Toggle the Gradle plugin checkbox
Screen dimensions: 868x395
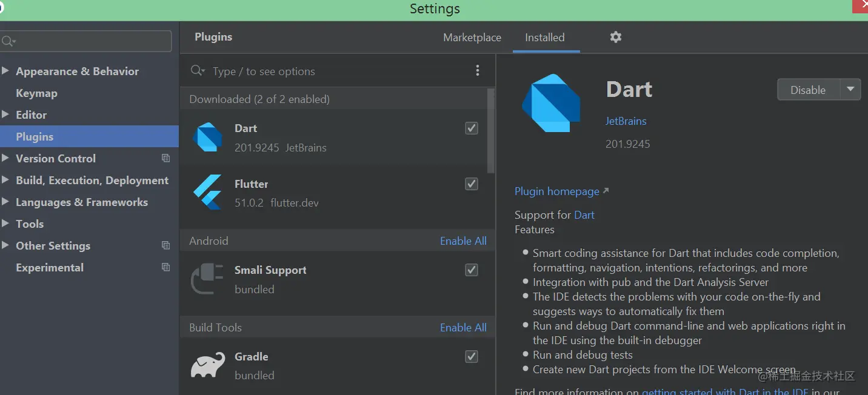472,357
